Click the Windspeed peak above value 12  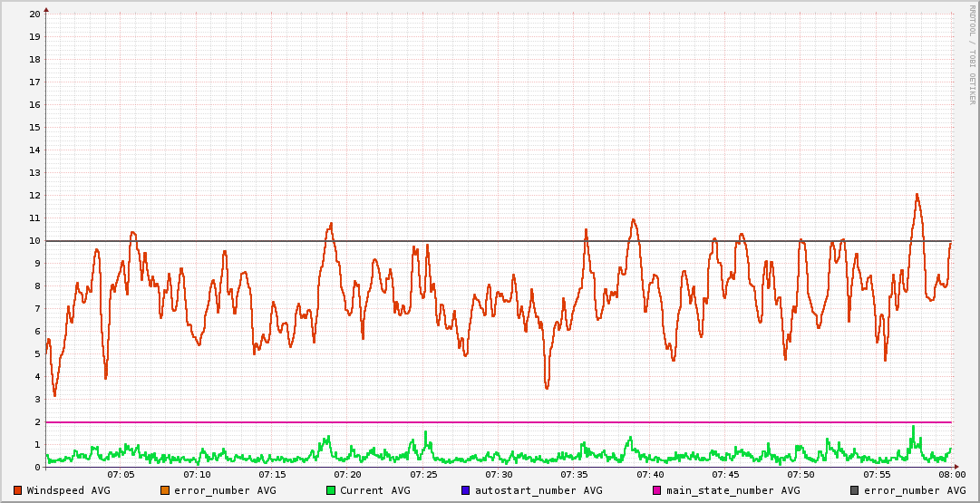click(917, 194)
